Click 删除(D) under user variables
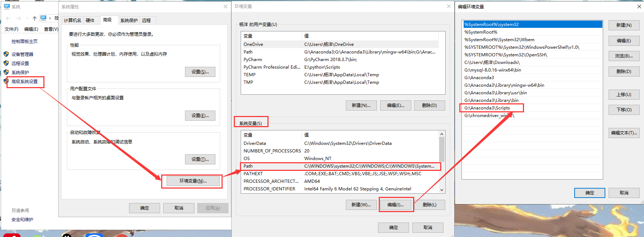 tap(429, 105)
